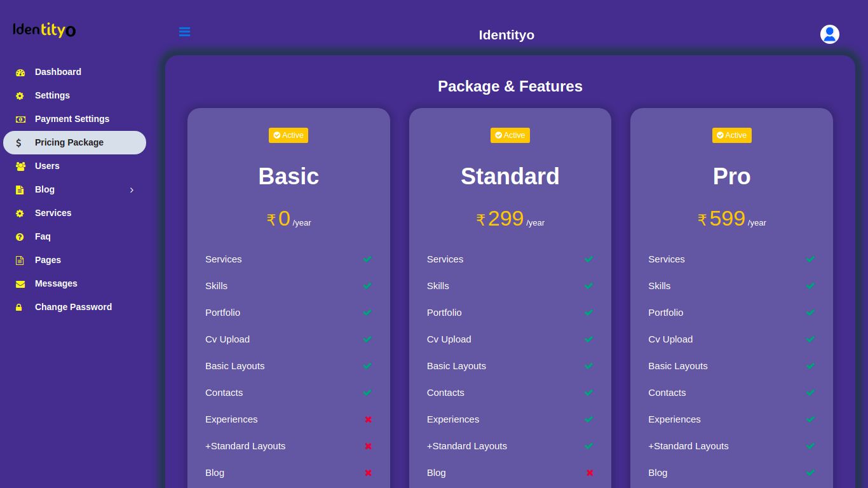Click the red cross beside Basic's Experiences
This screenshot has width=868, height=488.
tap(368, 419)
